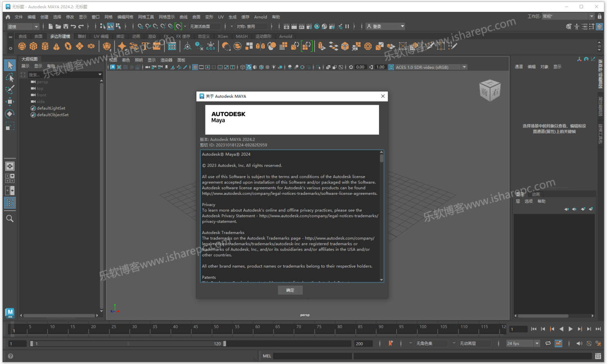Open the 工作区 workspace dropdown
The height and width of the screenshot is (364, 607).
pyautogui.click(x=568, y=16)
